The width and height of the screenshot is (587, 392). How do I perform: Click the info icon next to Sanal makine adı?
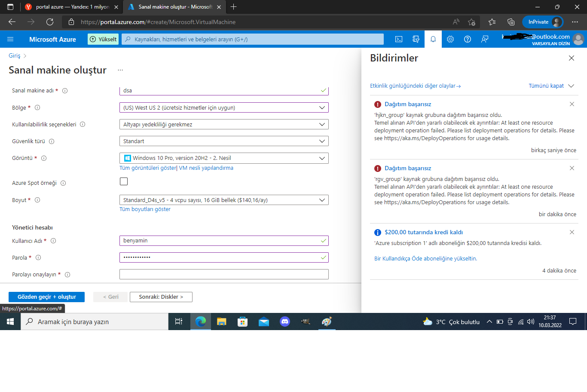coord(65,91)
